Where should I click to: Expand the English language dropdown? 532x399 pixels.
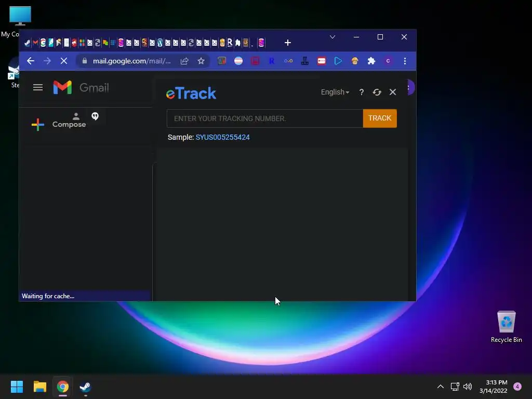(x=335, y=92)
